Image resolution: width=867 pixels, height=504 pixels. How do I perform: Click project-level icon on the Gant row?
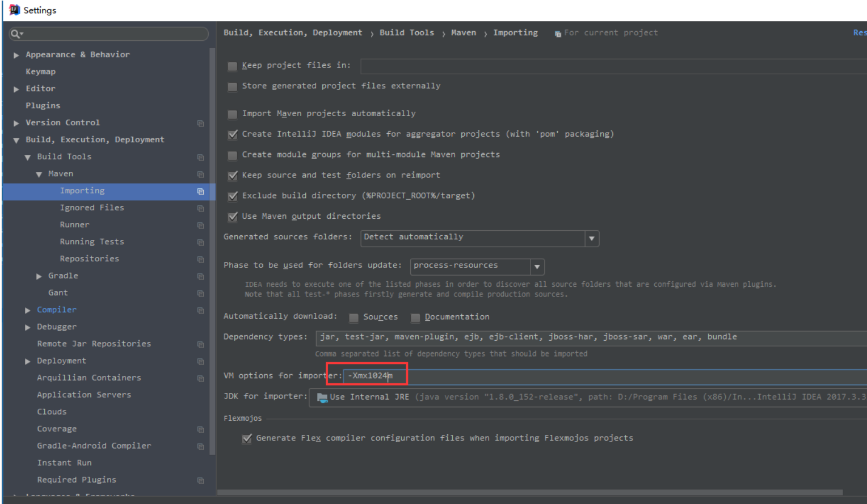200,293
